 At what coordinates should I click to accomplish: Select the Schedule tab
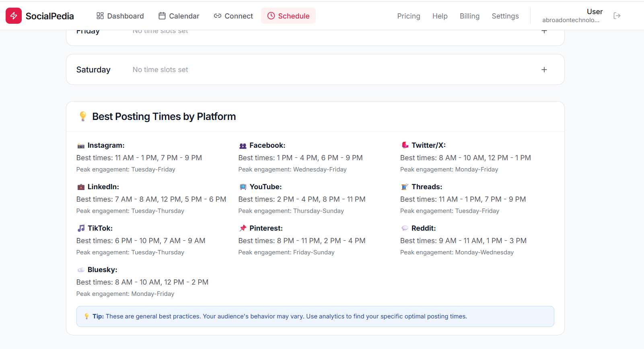(x=288, y=16)
